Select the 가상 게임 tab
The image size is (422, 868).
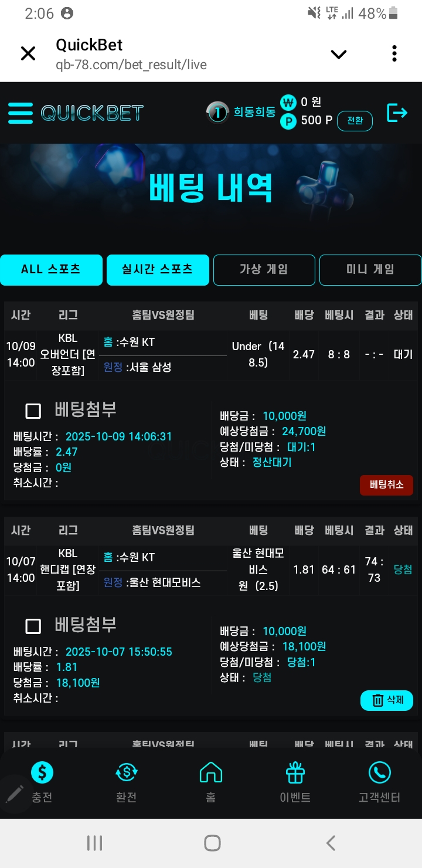pos(264,270)
